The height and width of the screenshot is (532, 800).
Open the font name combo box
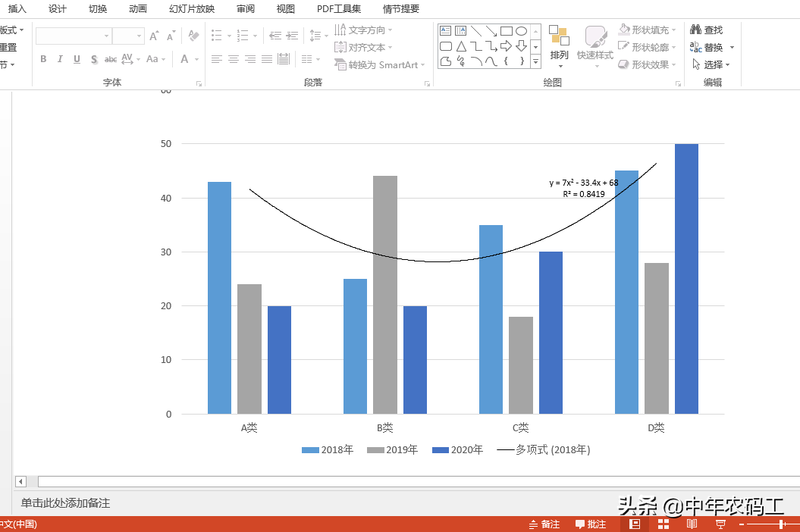tap(74, 36)
